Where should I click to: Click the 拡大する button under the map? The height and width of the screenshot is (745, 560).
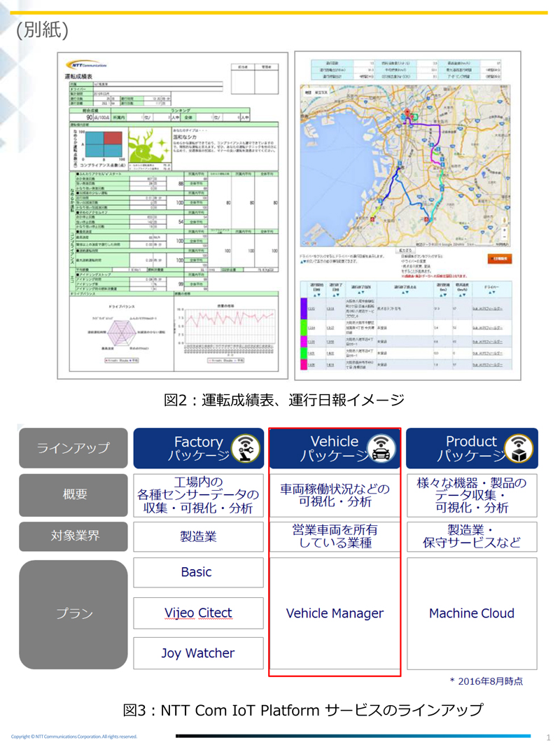pyautogui.click(x=405, y=249)
